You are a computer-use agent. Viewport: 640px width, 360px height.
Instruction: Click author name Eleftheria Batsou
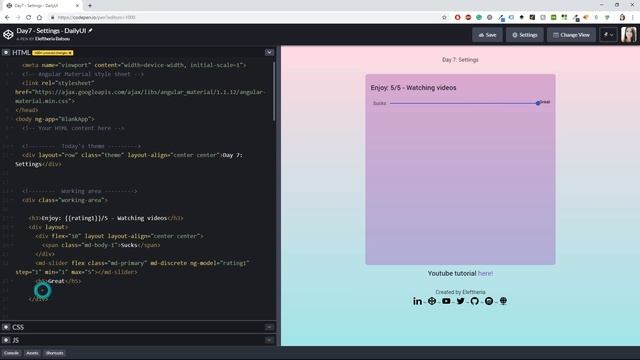[x=52, y=39]
